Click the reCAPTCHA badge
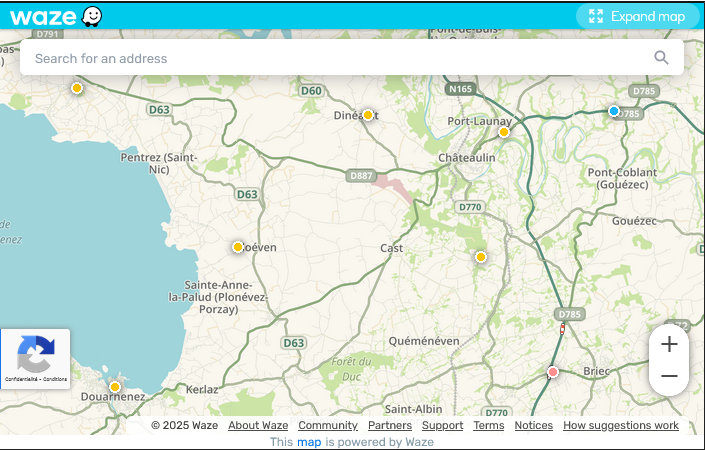 (x=36, y=358)
